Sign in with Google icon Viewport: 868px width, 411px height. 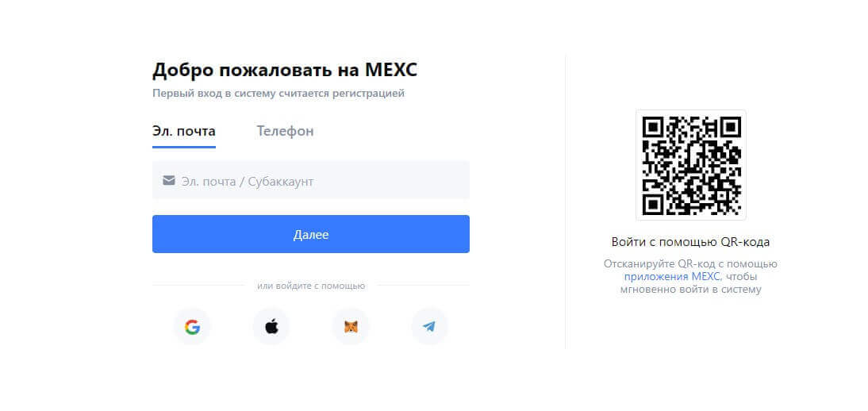pyautogui.click(x=192, y=327)
